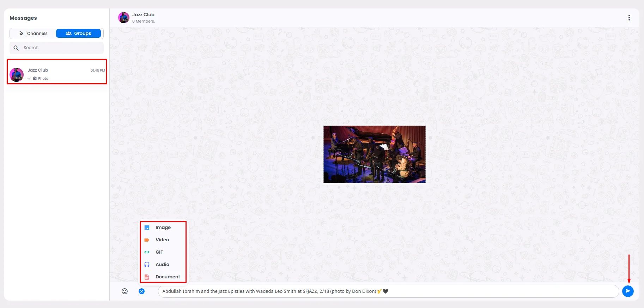Click the GIF attachment icon
644x308 pixels.
[x=147, y=252]
